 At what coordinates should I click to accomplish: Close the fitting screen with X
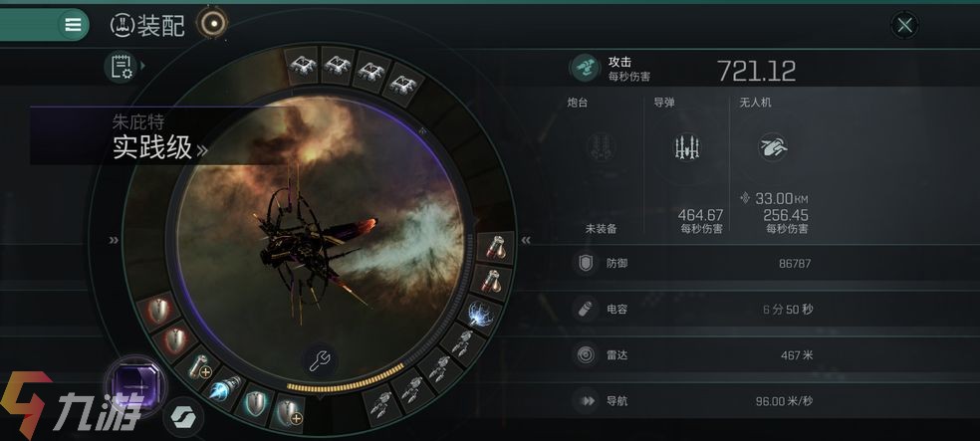click(x=904, y=26)
